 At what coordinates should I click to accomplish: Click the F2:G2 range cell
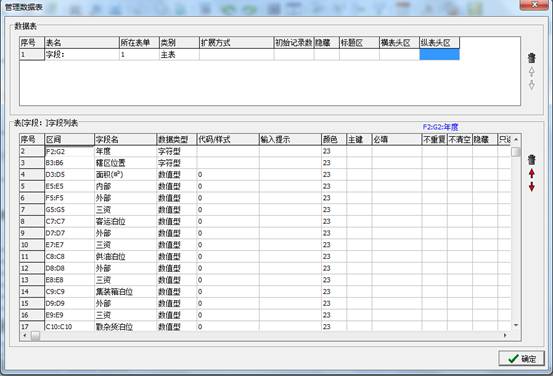69,151
